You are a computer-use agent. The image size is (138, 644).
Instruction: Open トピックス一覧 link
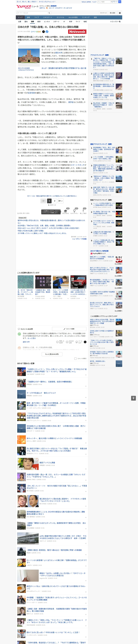[115, 21]
